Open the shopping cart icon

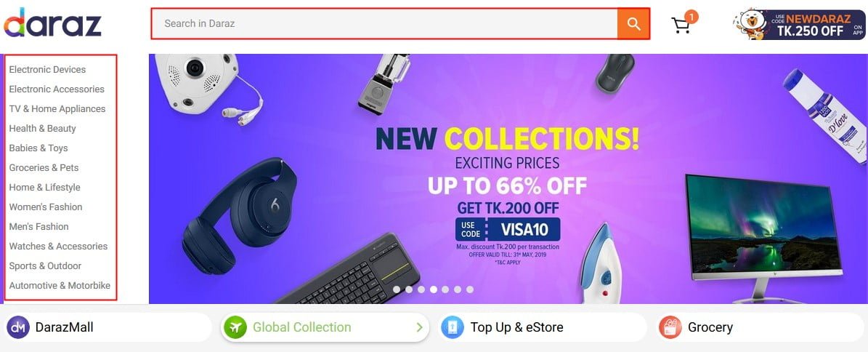tap(682, 25)
